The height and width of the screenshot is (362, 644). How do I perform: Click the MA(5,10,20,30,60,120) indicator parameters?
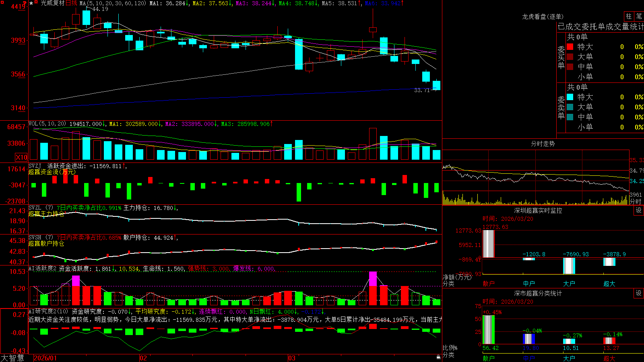click(x=113, y=3)
